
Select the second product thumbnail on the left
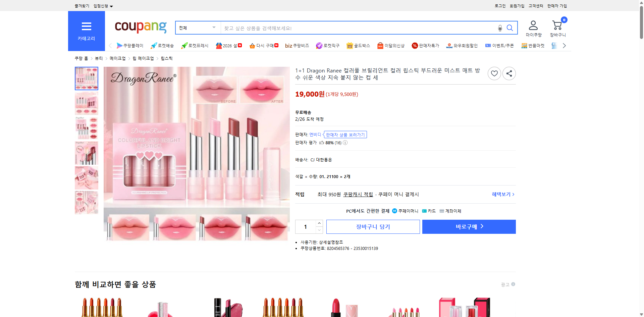[x=86, y=103]
